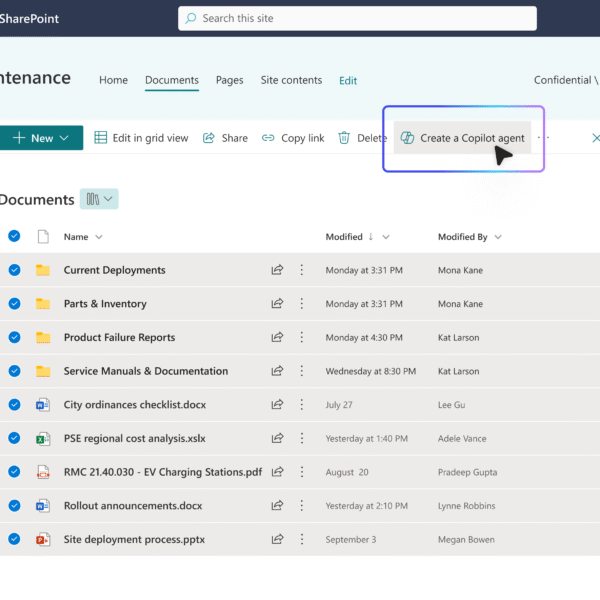The height and width of the screenshot is (600, 600).
Task: Deselect Service Manuals & Documentation checkbox
Action: [x=14, y=371]
